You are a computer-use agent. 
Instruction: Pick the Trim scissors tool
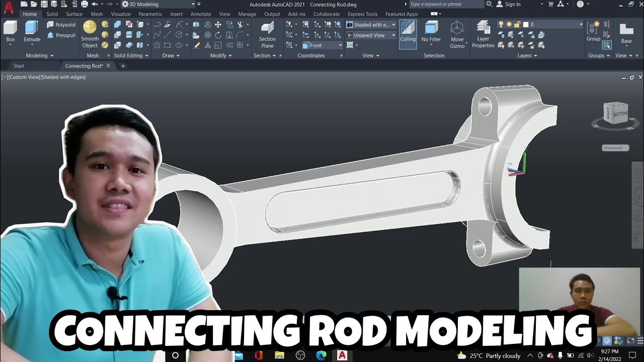(x=240, y=24)
